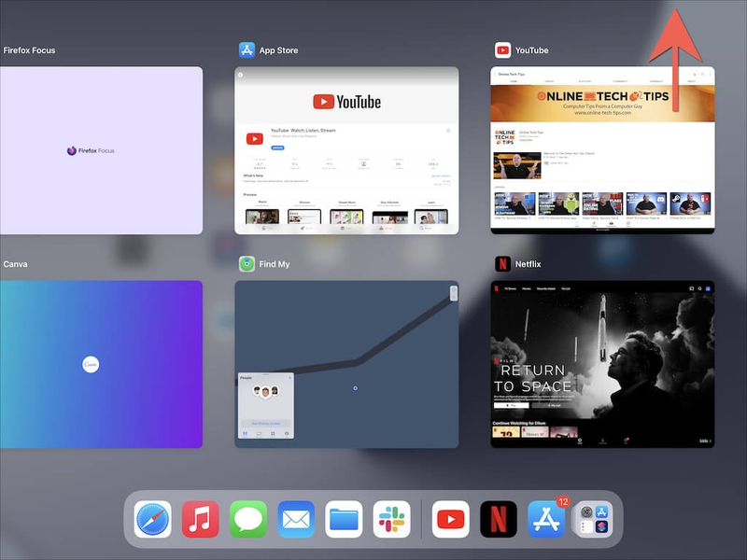The height and width of the screenshot is (560, 747).
Task: Switch to the App Store app card
Action: 346,150
